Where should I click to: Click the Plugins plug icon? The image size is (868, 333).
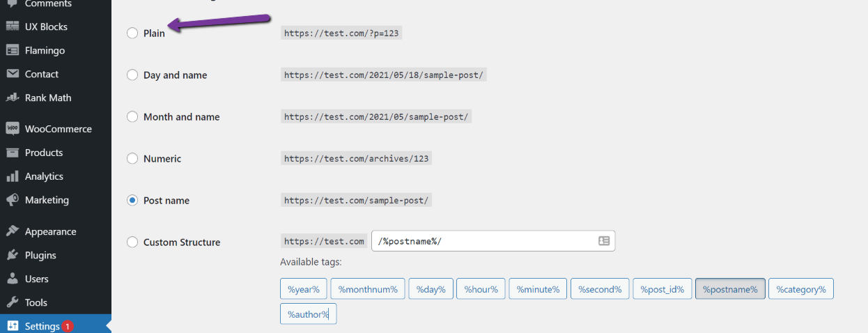pos(13,255)
